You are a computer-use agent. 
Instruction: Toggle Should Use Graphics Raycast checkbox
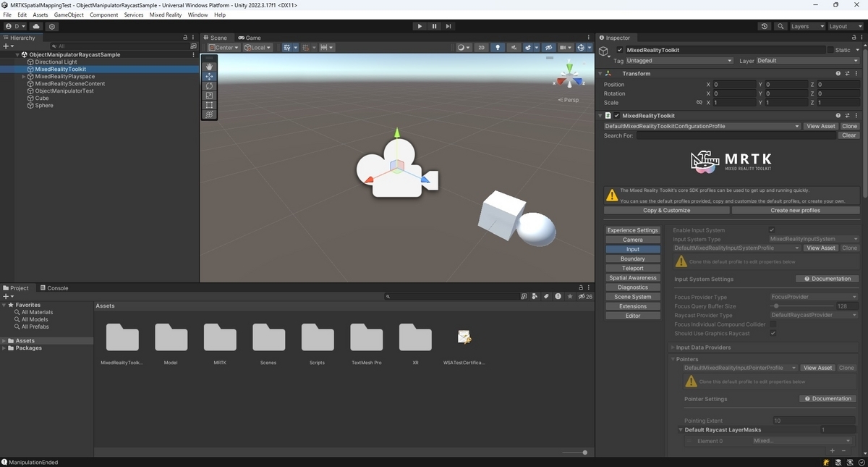tap(773, 334)
